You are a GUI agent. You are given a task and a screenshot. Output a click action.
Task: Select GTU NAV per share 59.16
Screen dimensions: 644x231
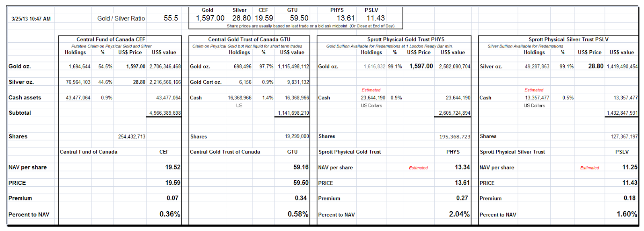coord(301,167)
